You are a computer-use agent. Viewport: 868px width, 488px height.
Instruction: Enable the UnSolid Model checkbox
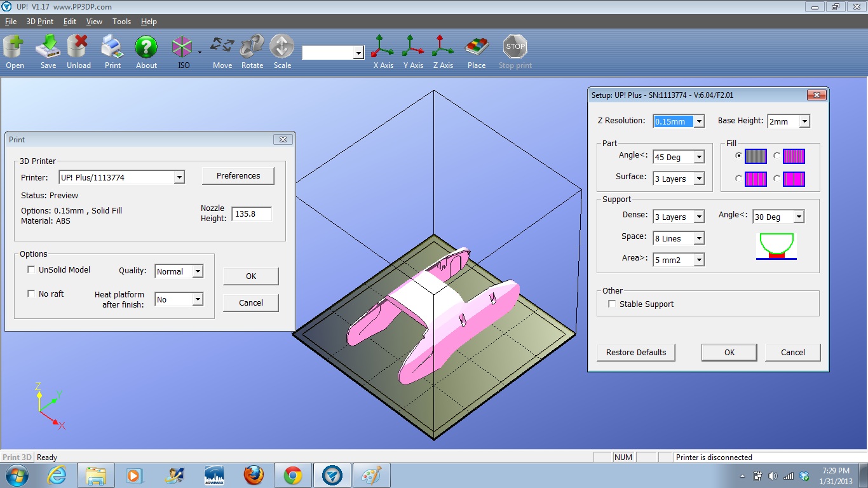click(x=31, y=270)
